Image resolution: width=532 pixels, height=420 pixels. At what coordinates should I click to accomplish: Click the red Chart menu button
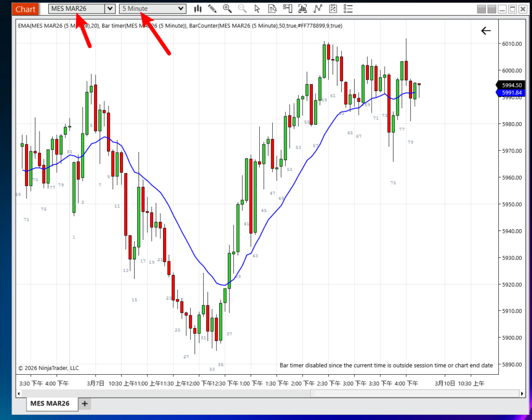(25, 9)
